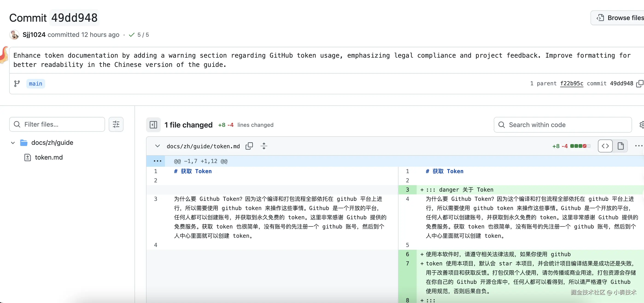Image resolution: width=644 pixels, height=303 pixels.
Task: Open the Sjj1024 author profile link
Action: (34, 35)
